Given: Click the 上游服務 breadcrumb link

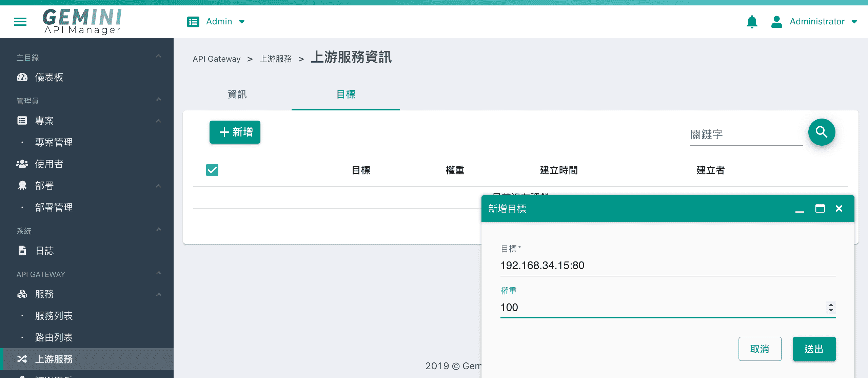Looking at the screenshot, I should [x=276, y=59].
